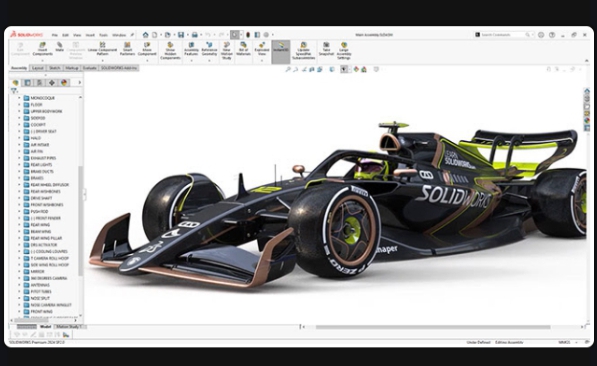Open Linear Component Pattern tool
The image size is (597, 366).
tap(102, 49)
